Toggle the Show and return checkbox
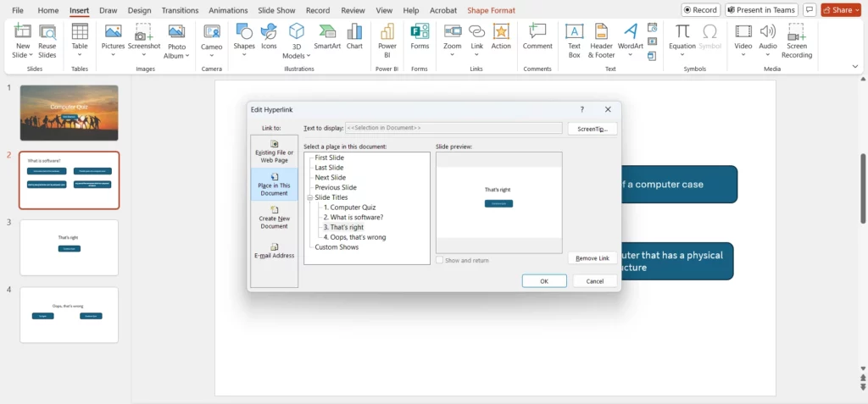Screen dimensions: 868x404 click(x=440, y=260)
